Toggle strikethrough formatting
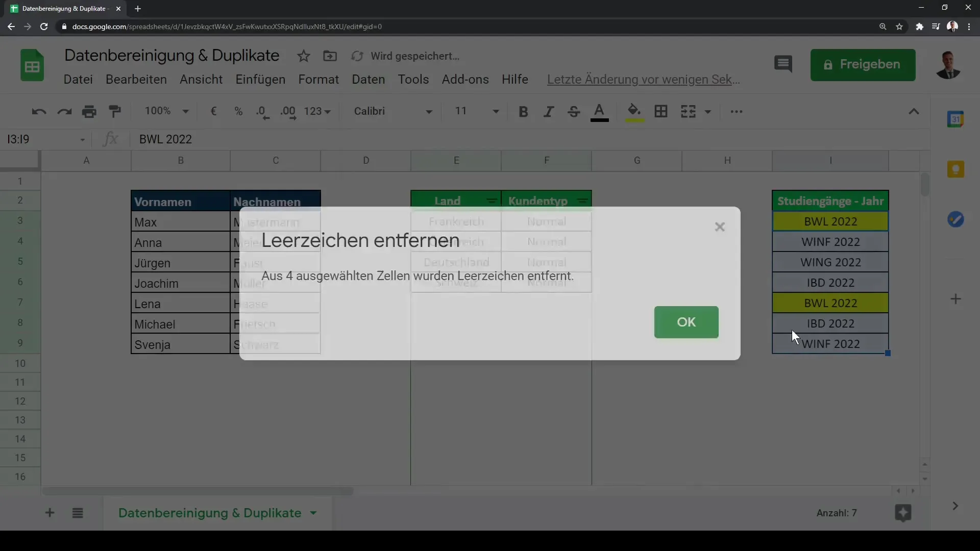The height and width of the screenshot is (551, 980). coord(574,112)
